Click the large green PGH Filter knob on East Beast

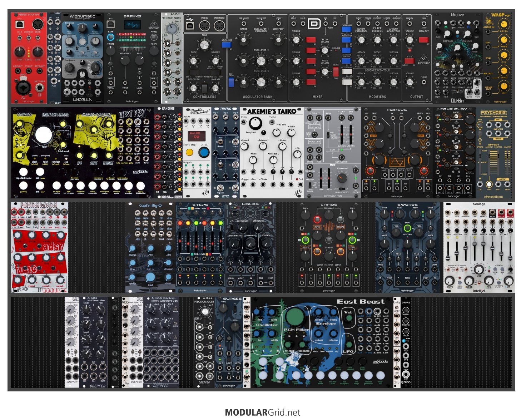(295, 316)
